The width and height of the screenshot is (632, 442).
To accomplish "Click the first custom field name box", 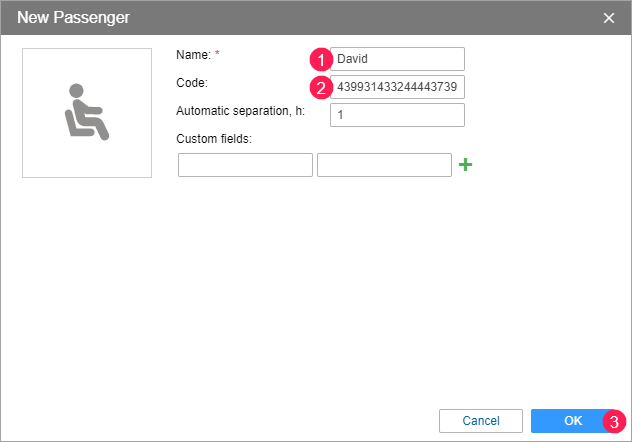I will 245,165.
